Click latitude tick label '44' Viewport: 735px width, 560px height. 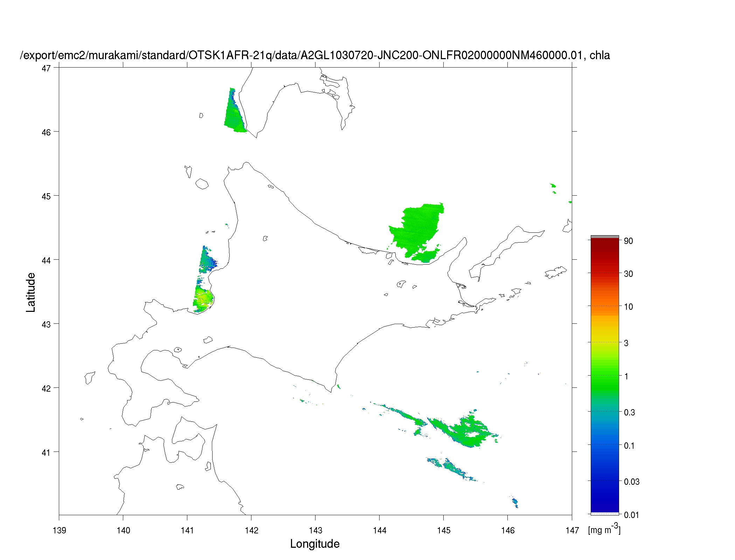coord(46,260)
